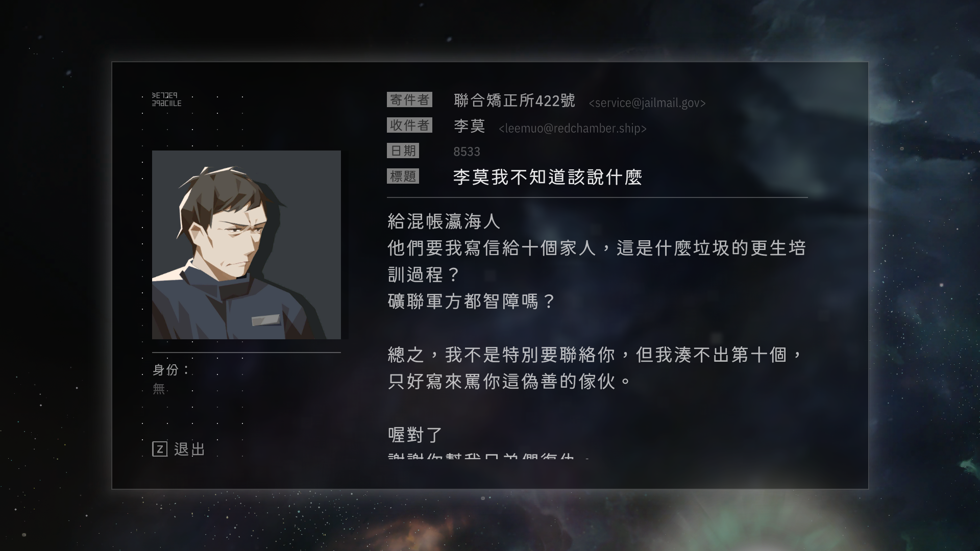Click the 標題 subject label tag
980x551 pixels.
pos(403,176)
